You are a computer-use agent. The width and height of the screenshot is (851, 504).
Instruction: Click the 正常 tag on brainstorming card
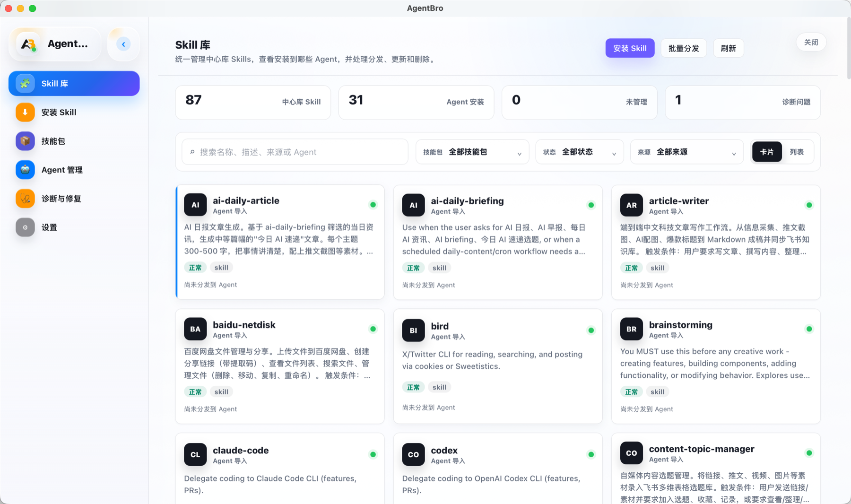click(x=631, y=392)
